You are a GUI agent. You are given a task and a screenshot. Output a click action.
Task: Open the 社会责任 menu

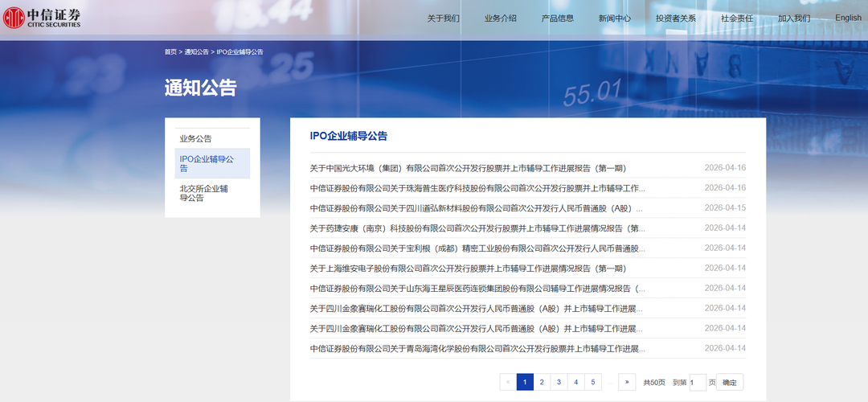737,18
